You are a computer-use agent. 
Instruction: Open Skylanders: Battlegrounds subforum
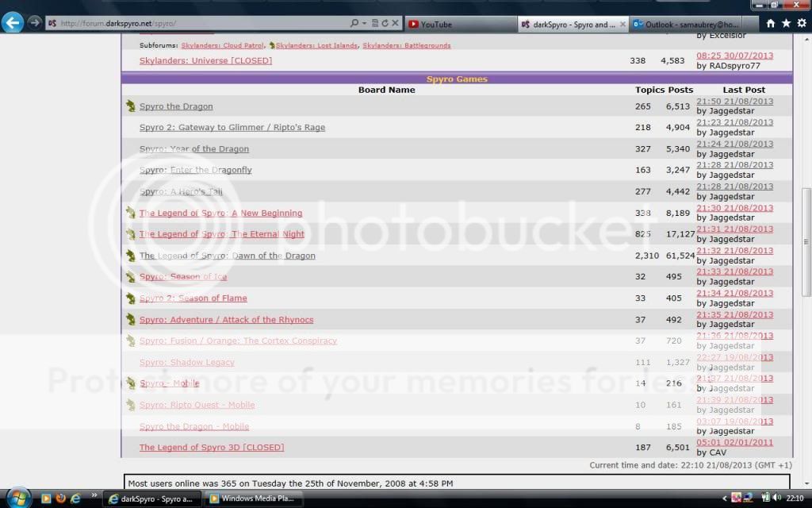point(407,45)
